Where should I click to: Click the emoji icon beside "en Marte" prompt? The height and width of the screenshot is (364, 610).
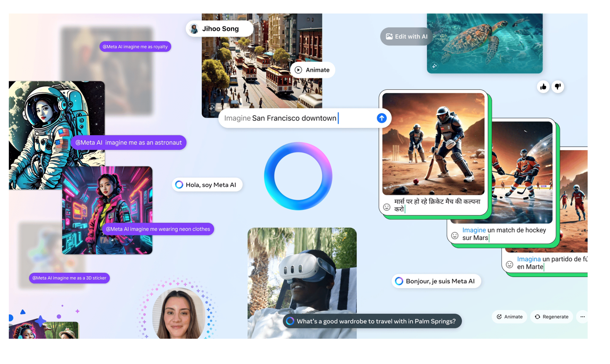pos(509,264)
